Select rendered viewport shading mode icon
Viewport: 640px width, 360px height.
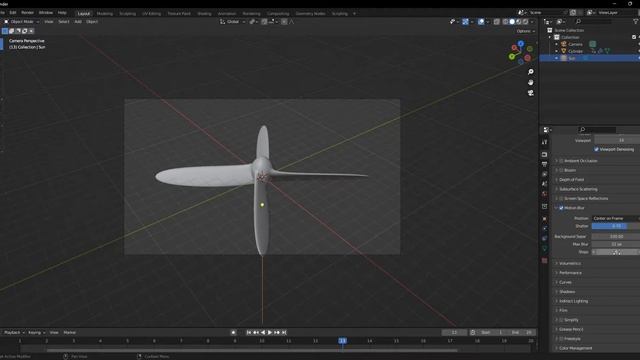tap(525, 22)
